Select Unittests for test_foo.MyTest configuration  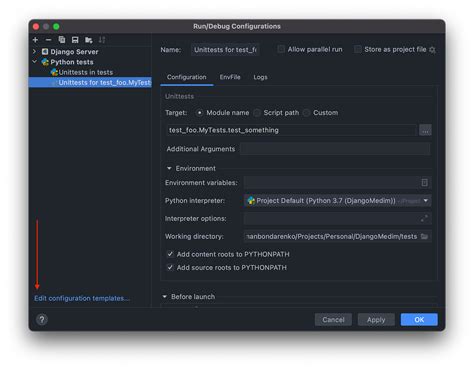(90, 82)
